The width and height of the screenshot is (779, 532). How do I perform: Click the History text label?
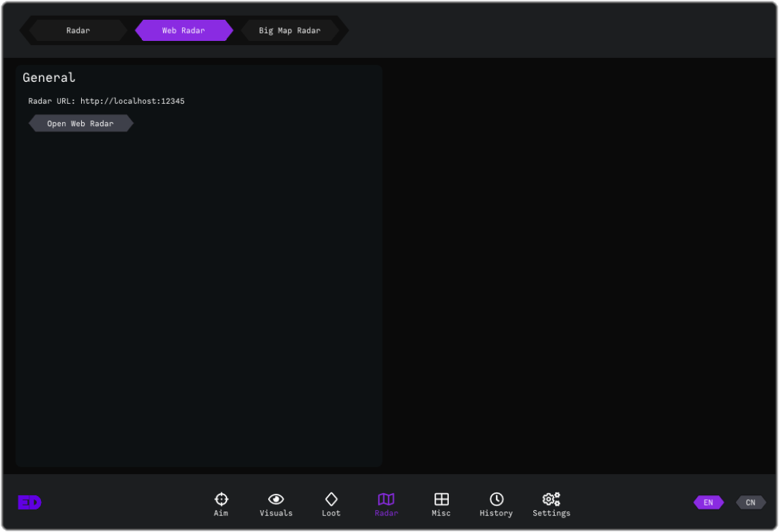[x=496, y=514]
